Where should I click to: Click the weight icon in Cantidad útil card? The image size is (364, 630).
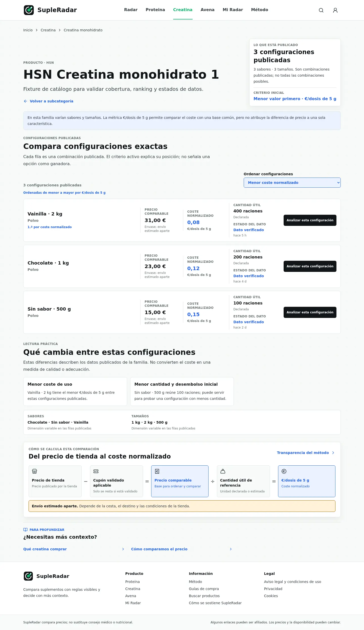[x=223, y=471]
